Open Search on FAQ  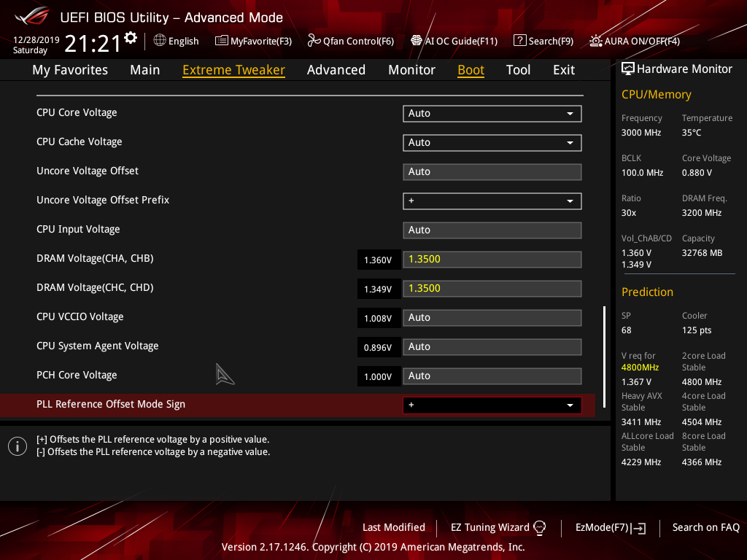[x=705, y=527]
